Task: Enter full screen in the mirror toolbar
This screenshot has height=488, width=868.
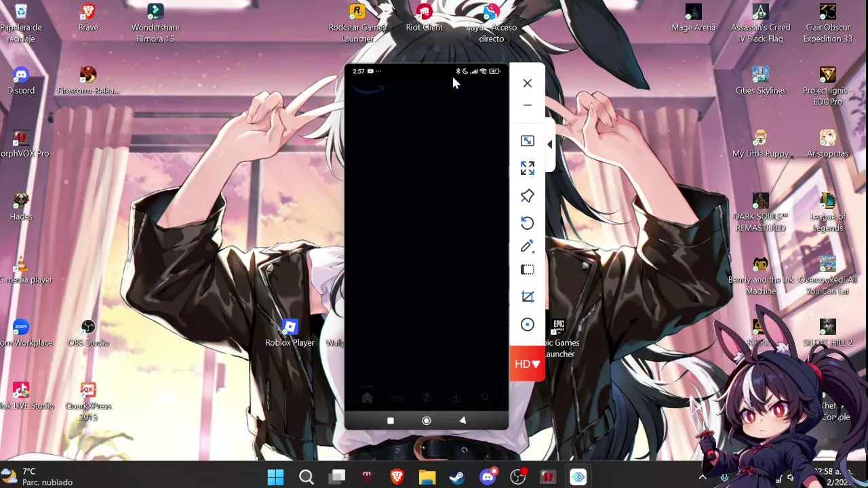Action: [527, 168]
